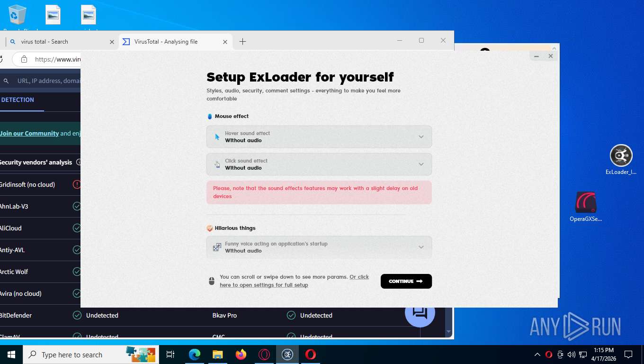
Task: Click the hover cursor icon in ExLoader
Action: click(x=217, y=137)
